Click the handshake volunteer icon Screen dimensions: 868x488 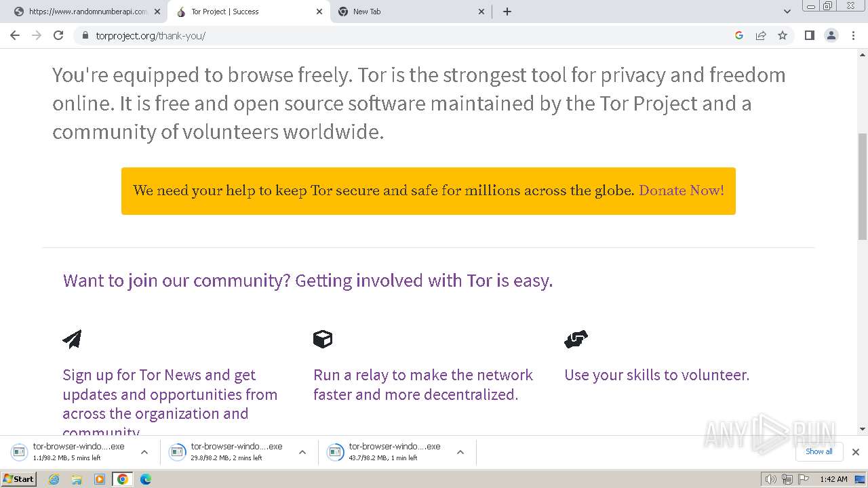[576, 339]
